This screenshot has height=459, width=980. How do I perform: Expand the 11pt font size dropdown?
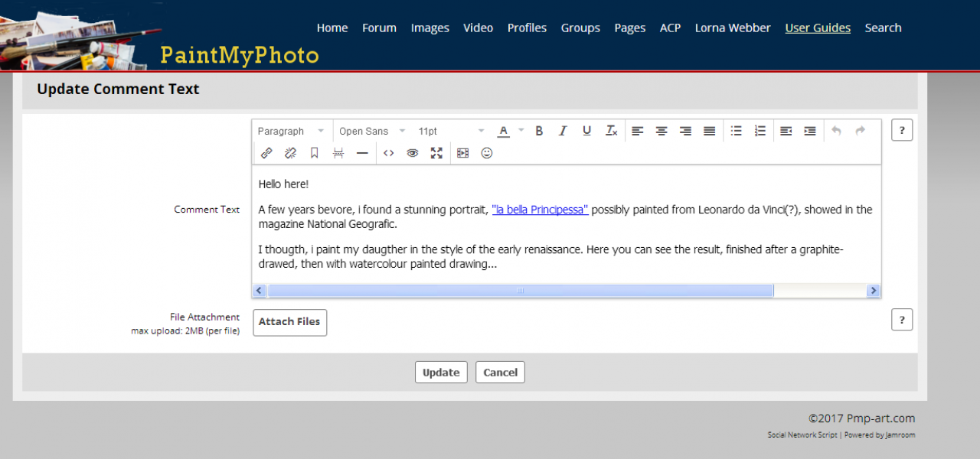coord(451,131)
